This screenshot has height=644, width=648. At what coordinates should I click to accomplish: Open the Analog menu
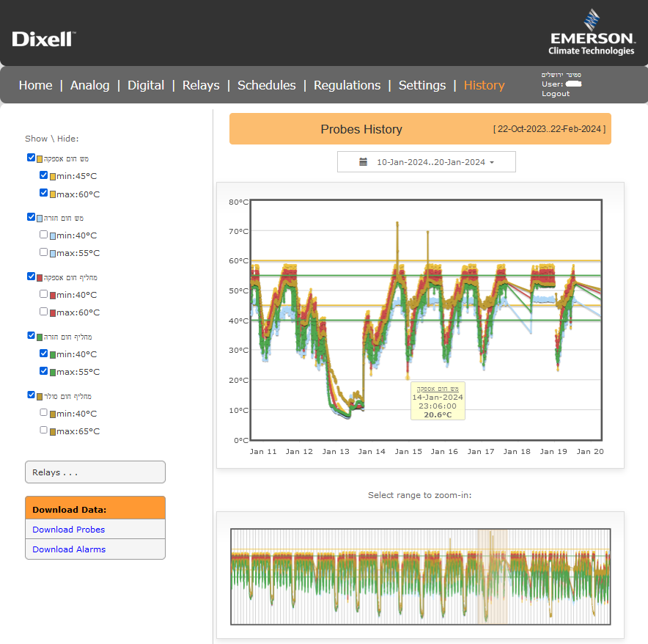click(x=89, y=85)
